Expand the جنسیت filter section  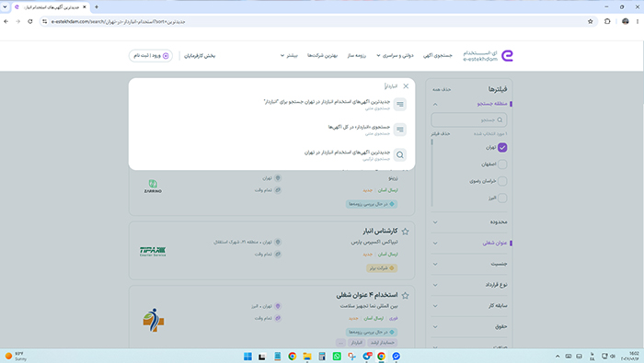click(435, 264)
